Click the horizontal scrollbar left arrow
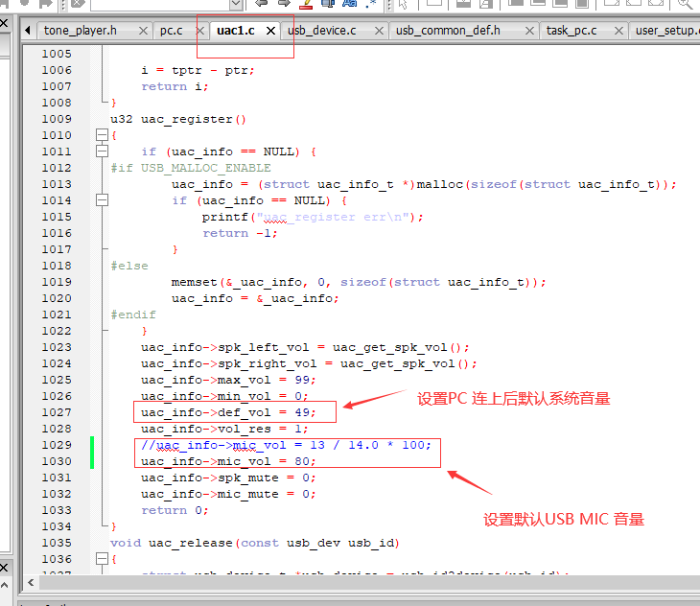Screen dimensions: 700x606 (x=31, y=582)
